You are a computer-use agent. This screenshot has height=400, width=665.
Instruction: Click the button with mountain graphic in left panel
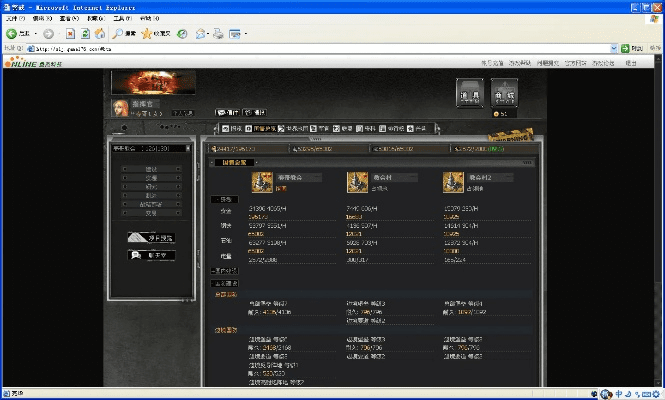(151, 238)
